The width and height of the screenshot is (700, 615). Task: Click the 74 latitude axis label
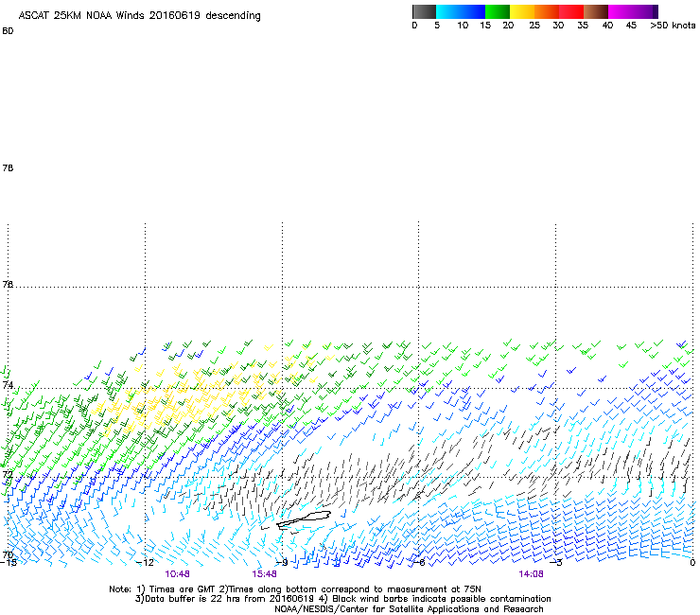pyautogui.click(x=8, y=385)
